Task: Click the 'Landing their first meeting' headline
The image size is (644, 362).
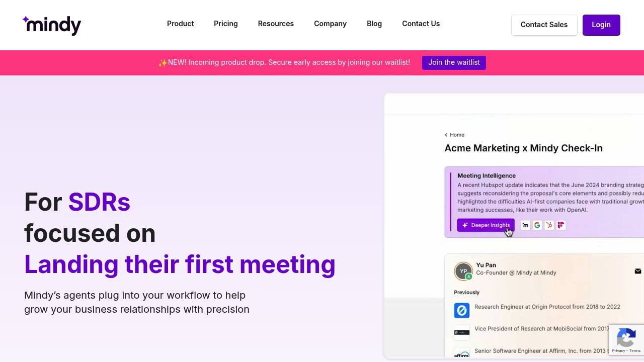Action: click(x=180, y=264)
